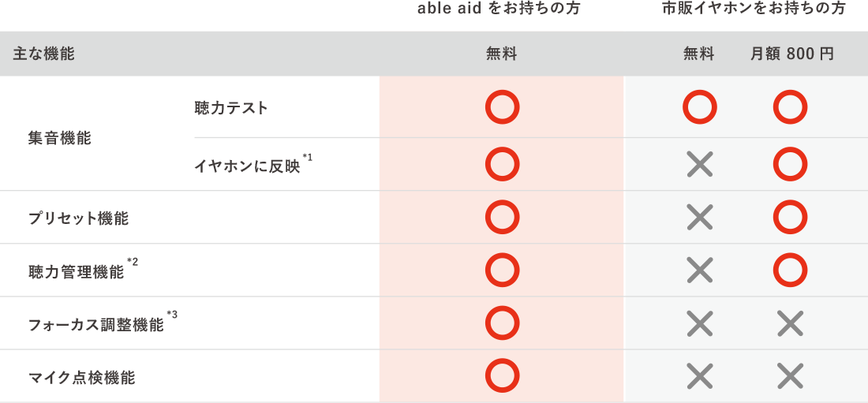Click the red circle for フォーカス調整機能 under able aid
Image resolution: width=868 pixels, height=403 pixels.
502,323
